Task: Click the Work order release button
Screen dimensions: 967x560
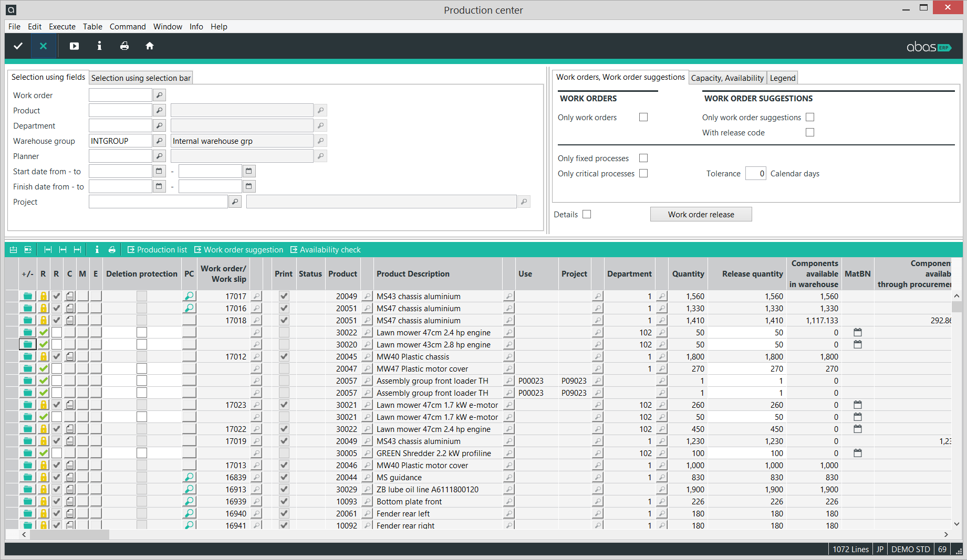Action: 701,214
